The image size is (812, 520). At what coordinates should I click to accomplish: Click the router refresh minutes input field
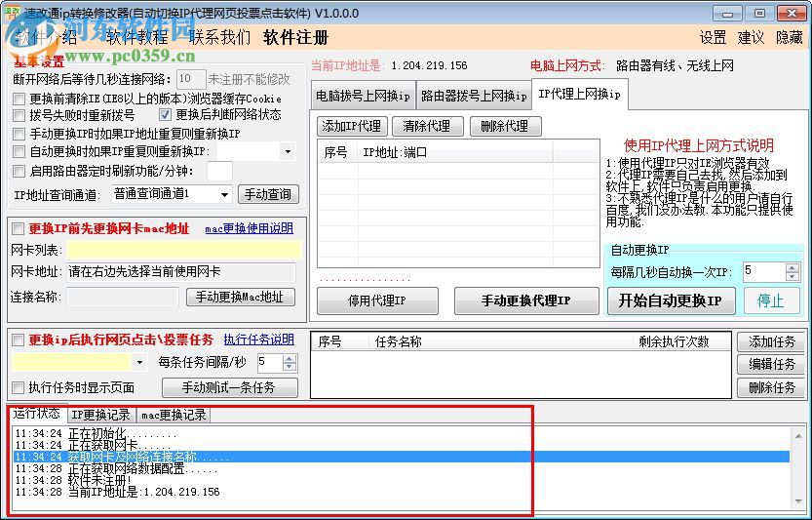[219, 171]
